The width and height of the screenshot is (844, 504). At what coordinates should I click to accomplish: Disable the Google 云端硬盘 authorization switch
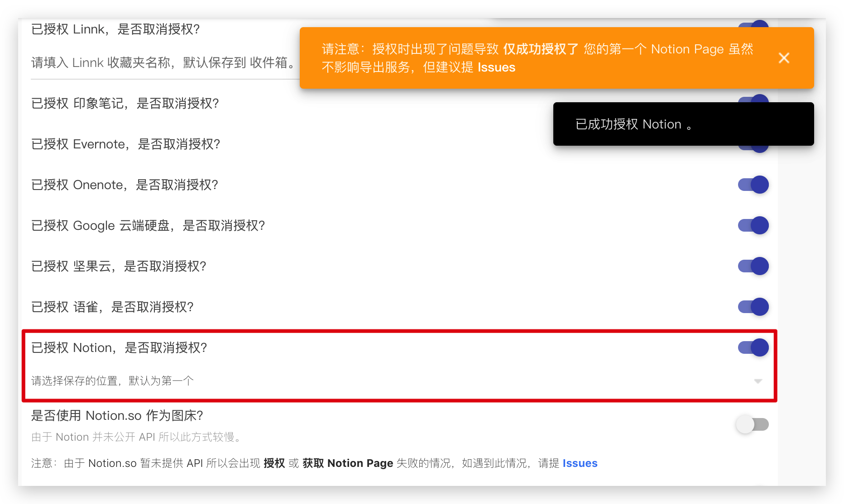click(753, 225)
